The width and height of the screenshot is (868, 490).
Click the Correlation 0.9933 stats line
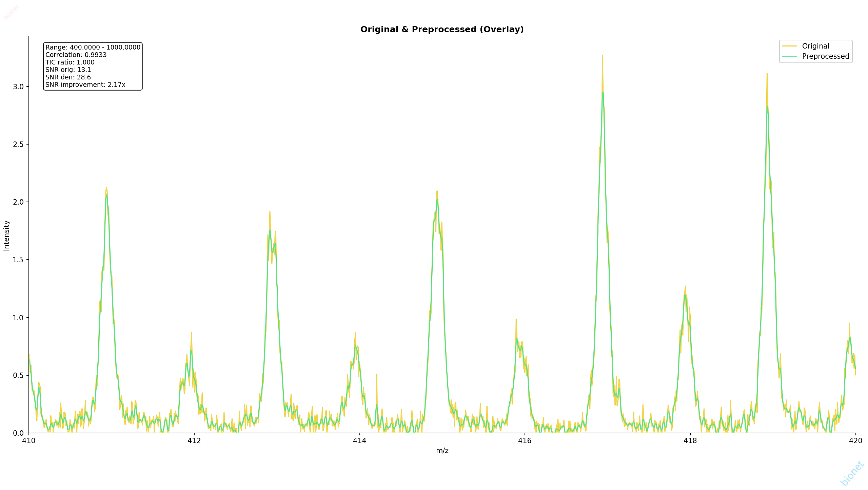[76, 55]
